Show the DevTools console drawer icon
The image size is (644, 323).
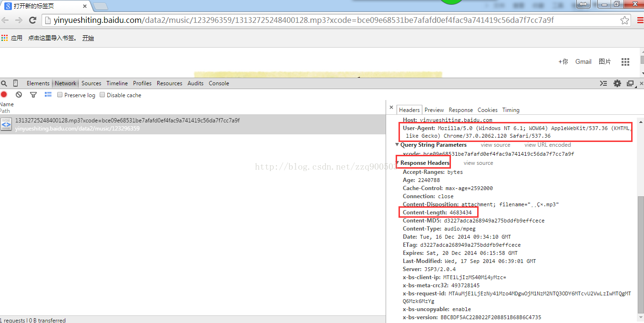(603, 83)
